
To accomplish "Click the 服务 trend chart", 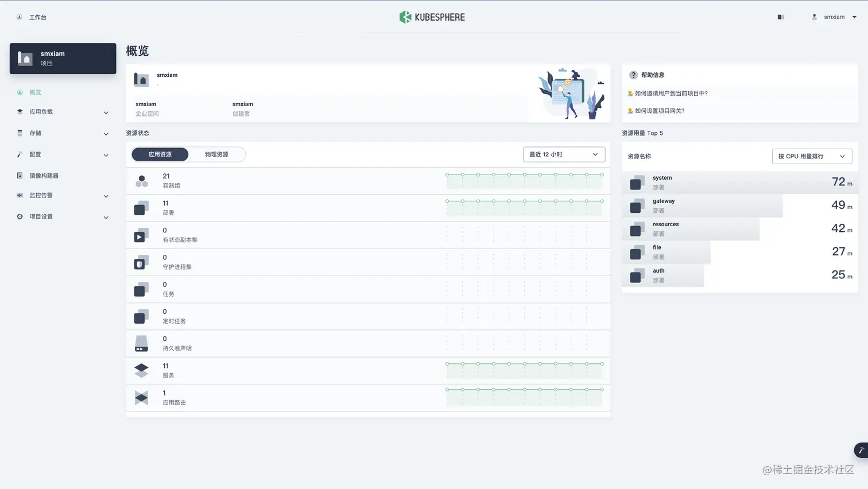I will pyautogui.click(x=525, y=370).
